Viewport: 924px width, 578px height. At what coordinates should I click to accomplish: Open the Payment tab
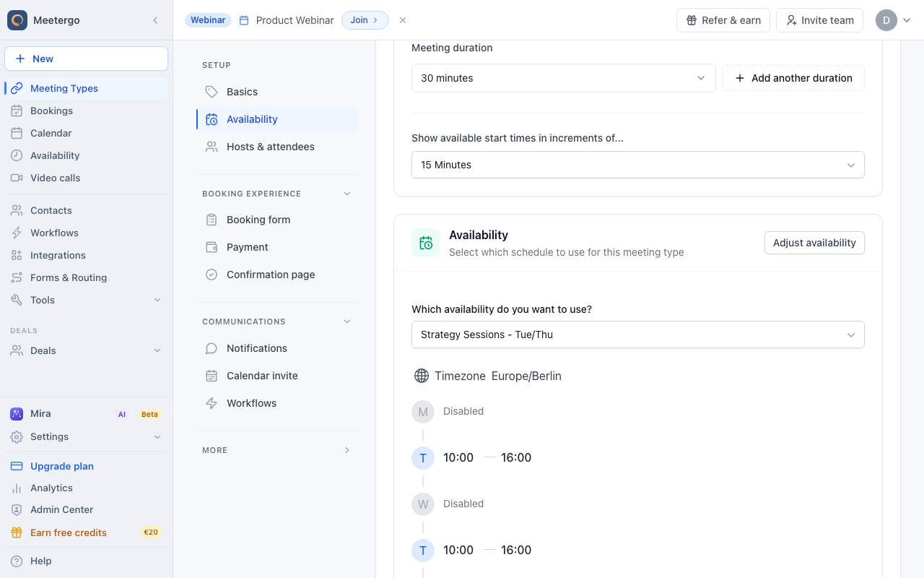tap(277, 247)
